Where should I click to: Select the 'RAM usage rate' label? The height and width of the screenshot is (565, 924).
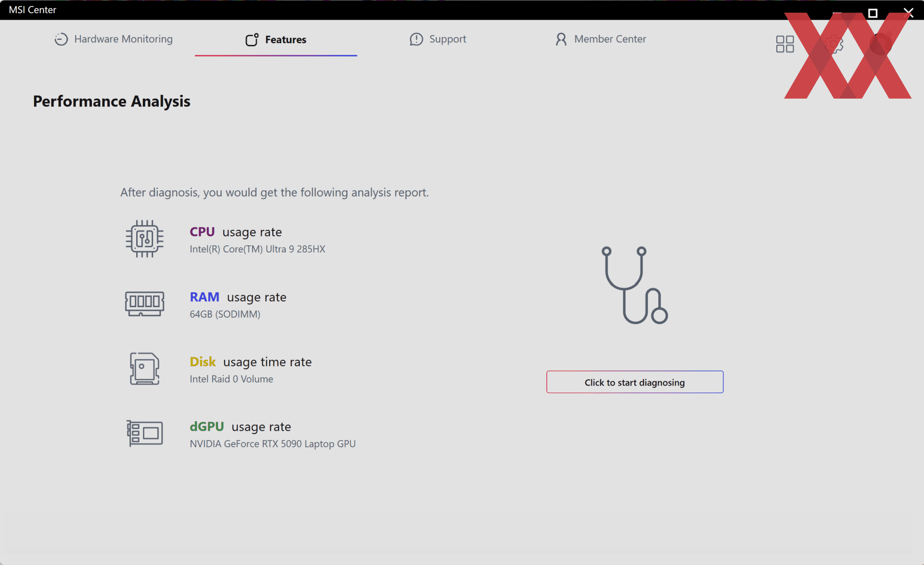coord(238,297)
